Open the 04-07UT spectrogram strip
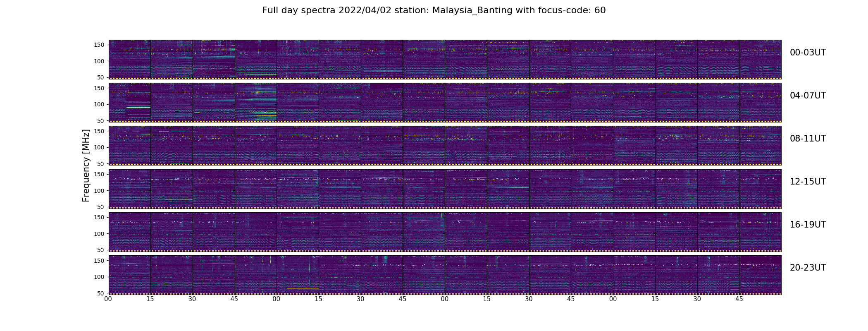Image resolution: width=868 pixels, height=331 pixels. click(445, 102)
